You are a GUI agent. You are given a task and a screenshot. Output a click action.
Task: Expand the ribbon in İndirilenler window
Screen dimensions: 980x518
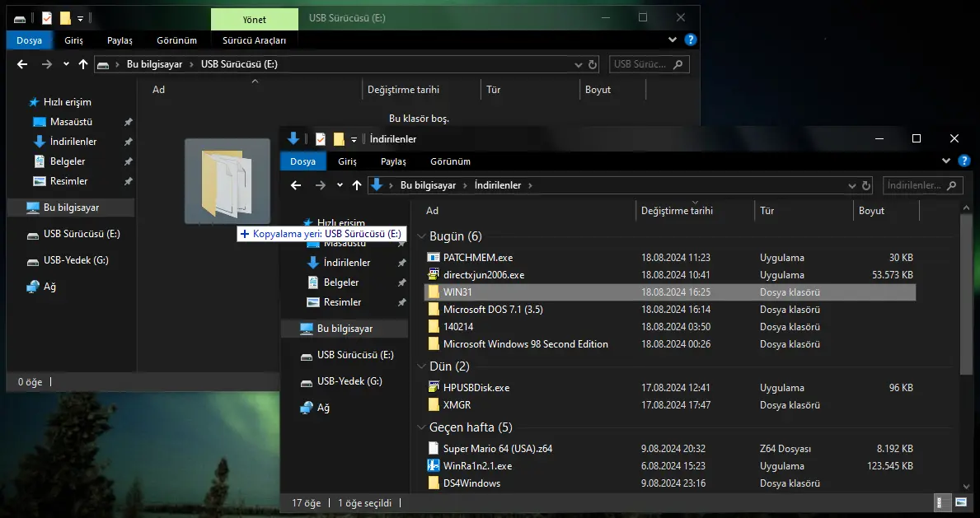[x=946, y=161]
